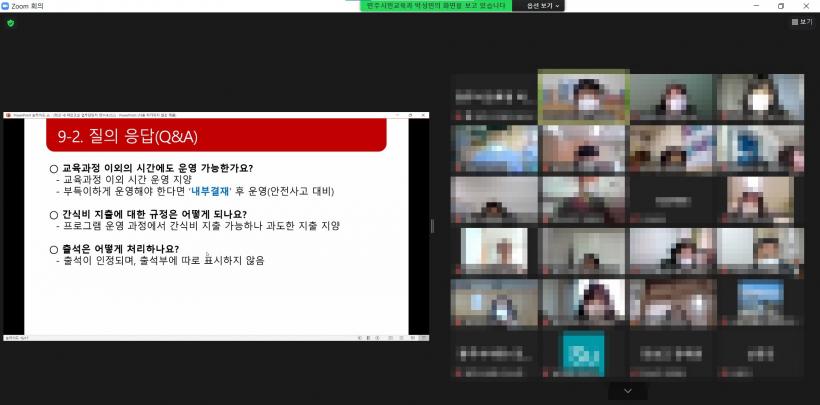Show next gallery page with down chevron
This screenshot has width=820, height=405.
point(628,390)
